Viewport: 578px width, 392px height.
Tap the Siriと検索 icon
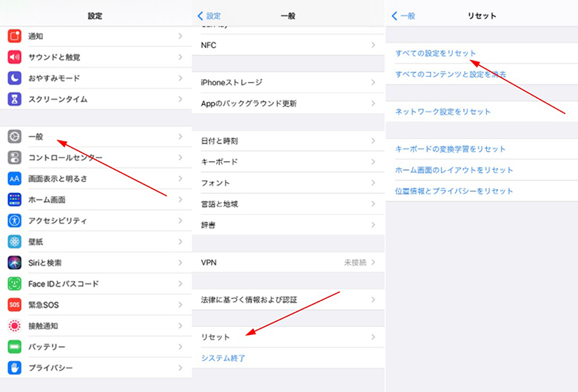[14, 263]
